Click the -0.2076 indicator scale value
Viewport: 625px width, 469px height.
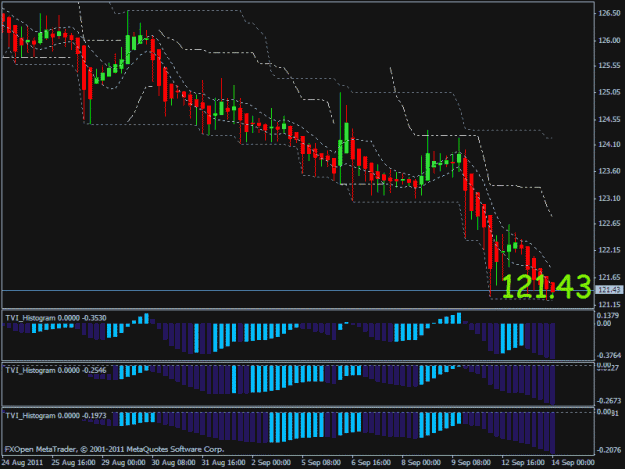[x=609, y=450]
